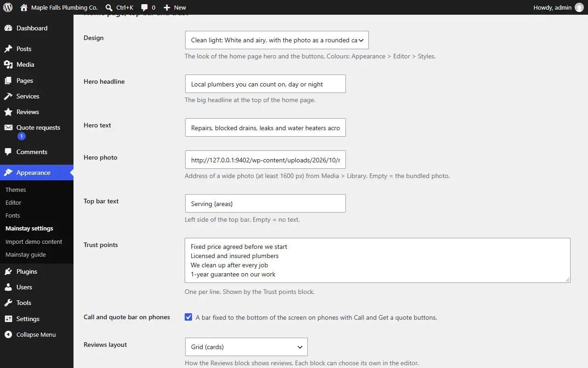The width and height of the screenshot is (588, 368).
Task: Click the comments bubble icon in admin bar
Action: coord(145,8)
